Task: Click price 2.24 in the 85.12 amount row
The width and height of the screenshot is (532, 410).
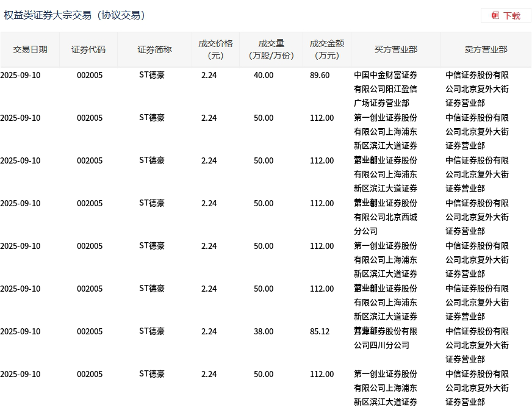Action: point(209,331)
